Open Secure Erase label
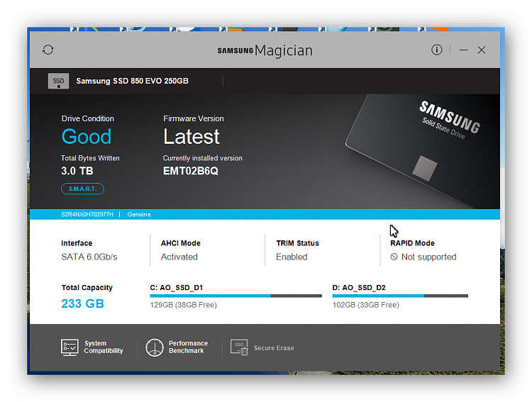This screenshot has width=532, height=402. coord(274,348)
